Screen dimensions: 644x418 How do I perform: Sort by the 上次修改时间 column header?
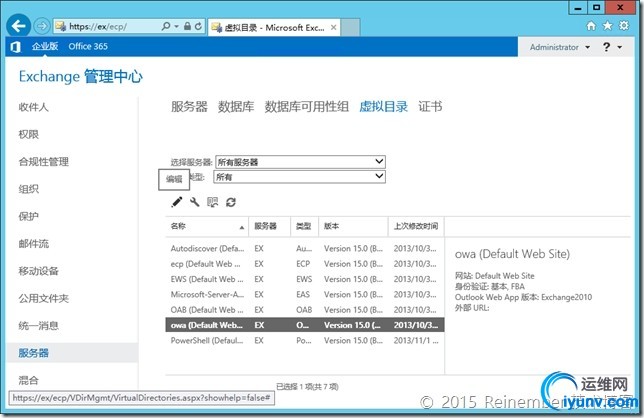pos(416,226)
